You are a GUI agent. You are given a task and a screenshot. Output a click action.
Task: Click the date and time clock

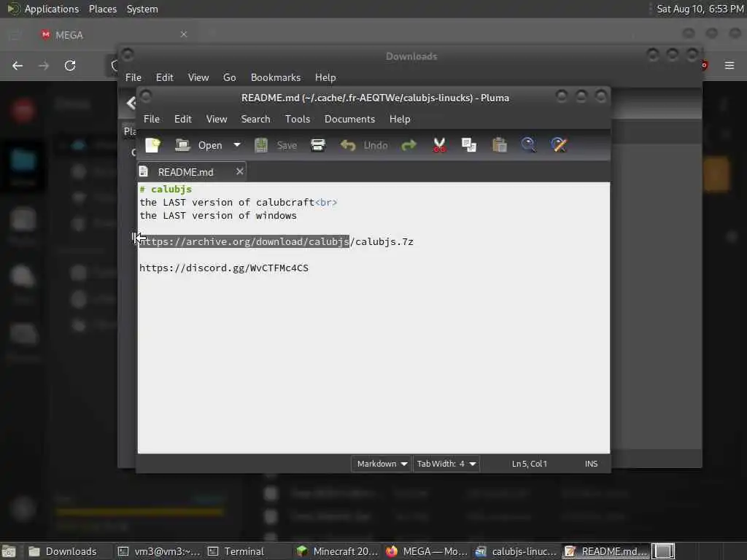click(x=700, y=9)
